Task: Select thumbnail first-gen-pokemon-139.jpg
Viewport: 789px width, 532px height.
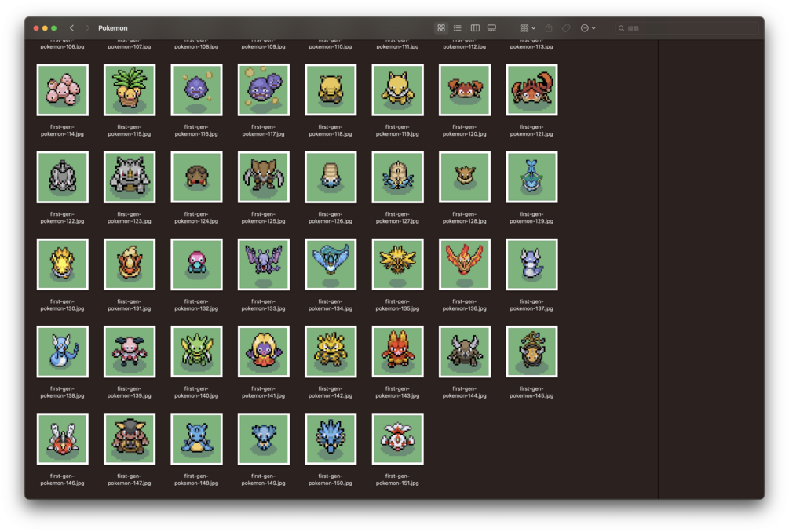Action: (x=130, y=352)
